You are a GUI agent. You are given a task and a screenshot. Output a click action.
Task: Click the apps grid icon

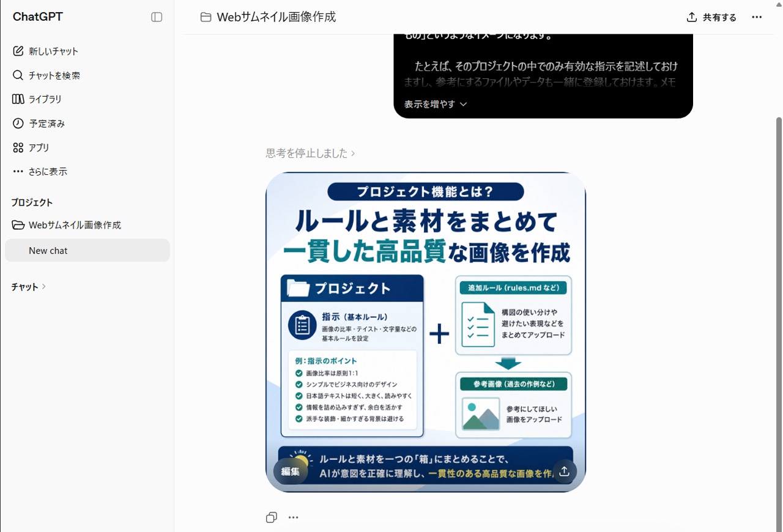pos(18,147)
